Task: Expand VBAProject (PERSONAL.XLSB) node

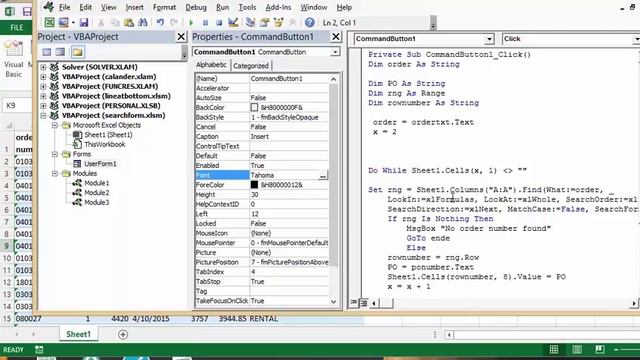Action: coord(43,106)
